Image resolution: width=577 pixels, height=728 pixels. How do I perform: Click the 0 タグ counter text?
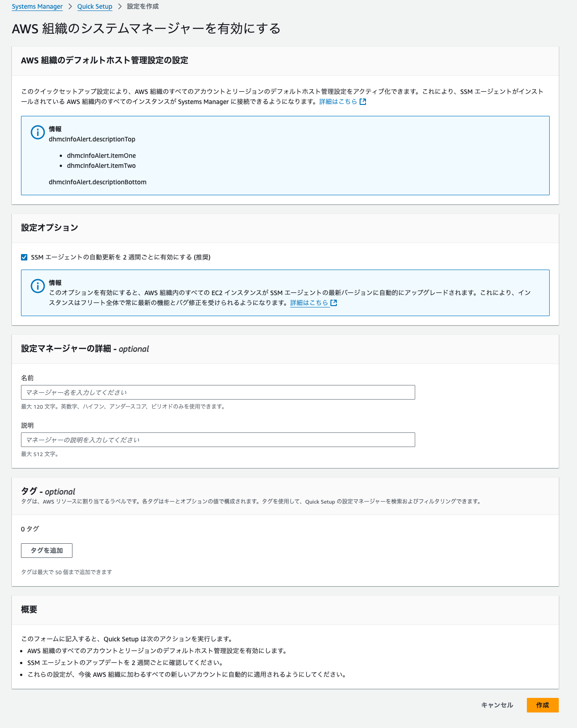click(30, 529)
